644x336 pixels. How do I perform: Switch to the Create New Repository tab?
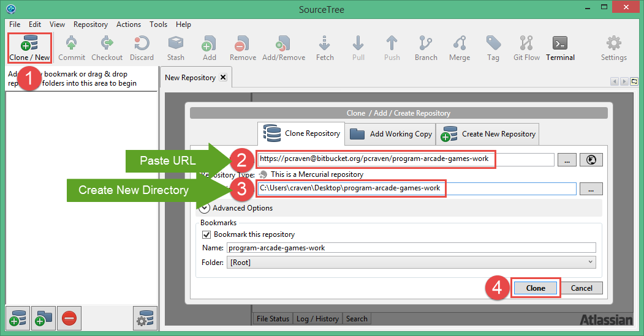pos(488,134)
